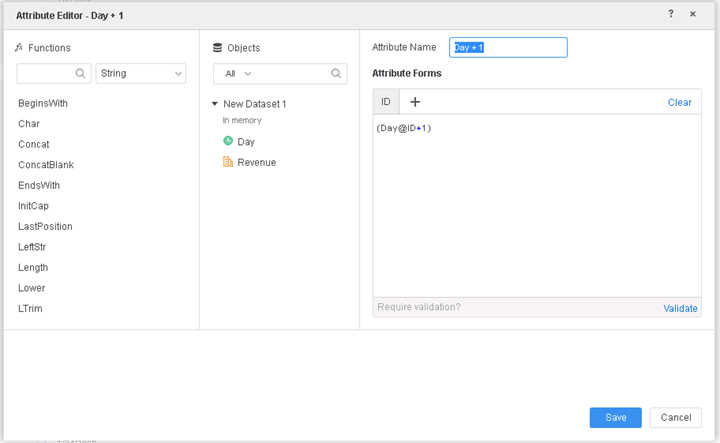
Task: Open the All objects filter dropdown
Action: tap(238, 73)
